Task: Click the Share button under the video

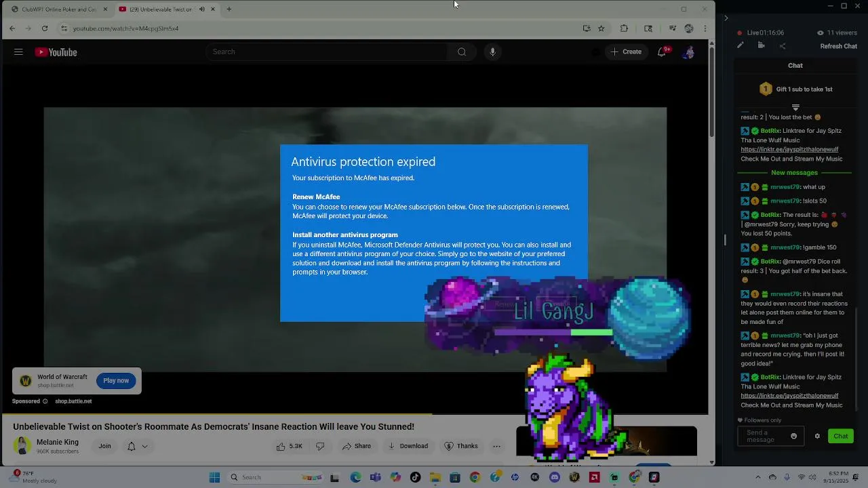Action: click(x=357, y=446)
